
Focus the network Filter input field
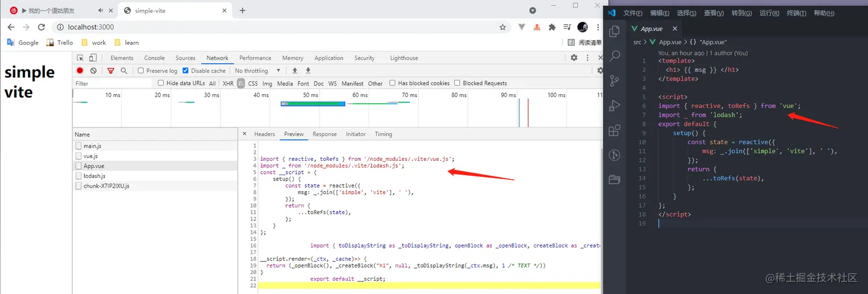pyautogui.click(x=113, y=83)
